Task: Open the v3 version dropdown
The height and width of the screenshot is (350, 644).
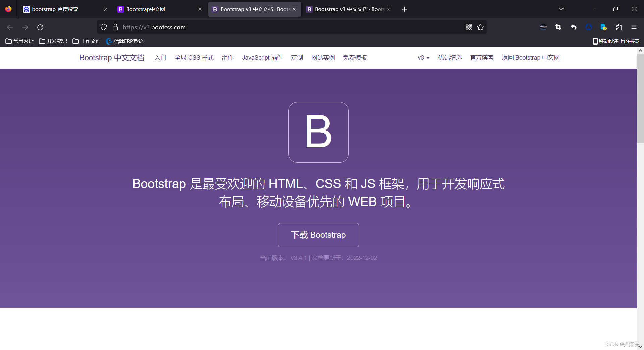Action: [424, 58]
